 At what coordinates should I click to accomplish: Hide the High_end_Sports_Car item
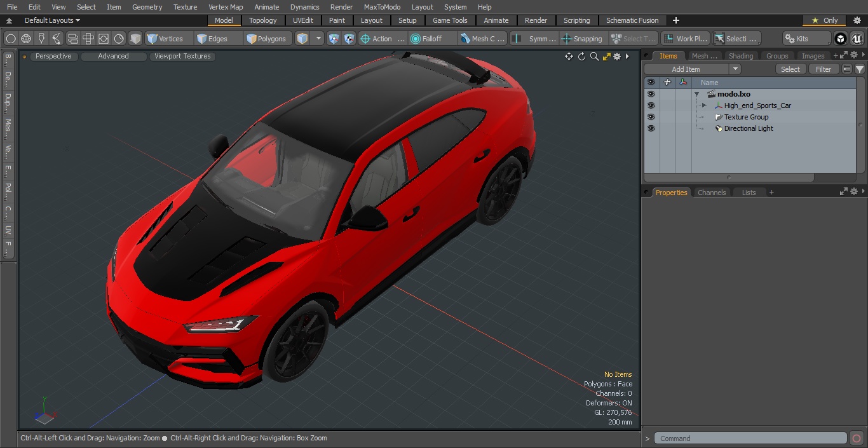coord(651,105)
